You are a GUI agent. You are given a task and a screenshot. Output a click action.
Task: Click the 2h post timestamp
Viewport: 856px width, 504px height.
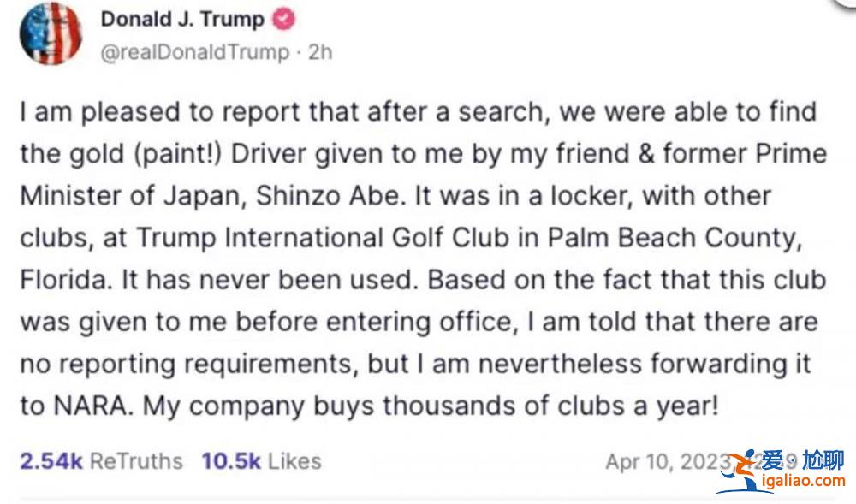click(320, 52)
